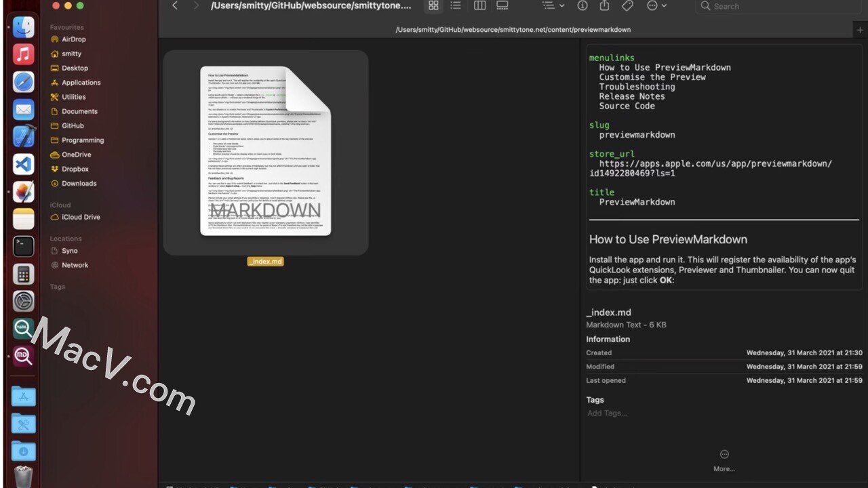868x488 pixels.
Task: Click into the Finder Search field
Action: point(780,5)
